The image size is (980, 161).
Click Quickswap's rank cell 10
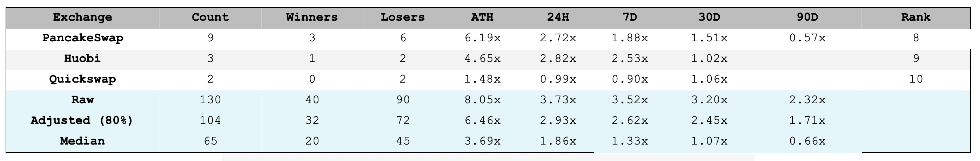pyautogui.click(x=916, y=79)
